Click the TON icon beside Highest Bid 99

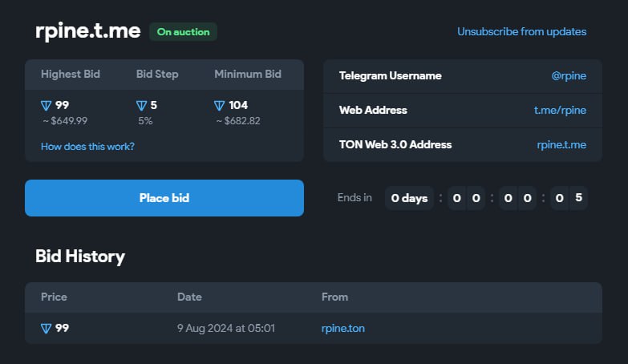click(47, 106)
